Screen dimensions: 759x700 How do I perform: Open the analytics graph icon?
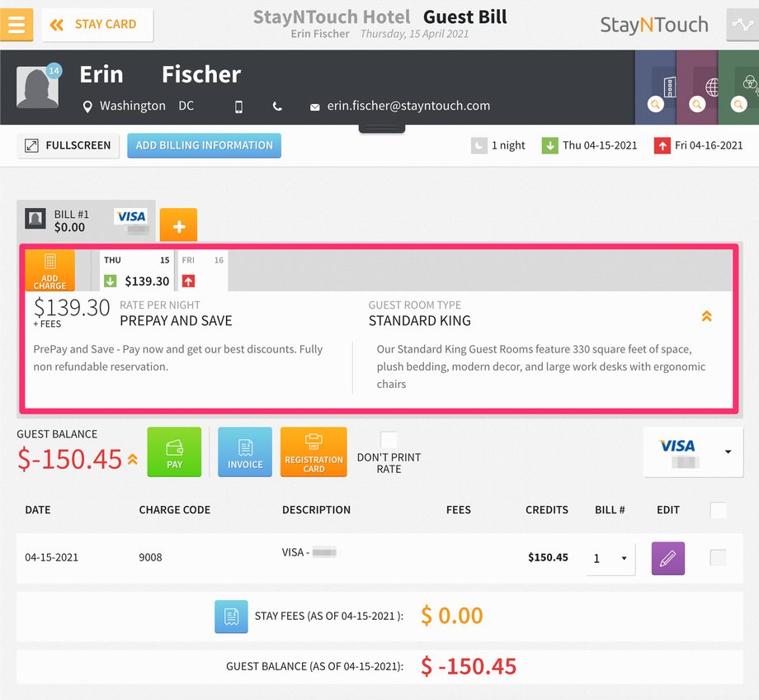point(742,24)
